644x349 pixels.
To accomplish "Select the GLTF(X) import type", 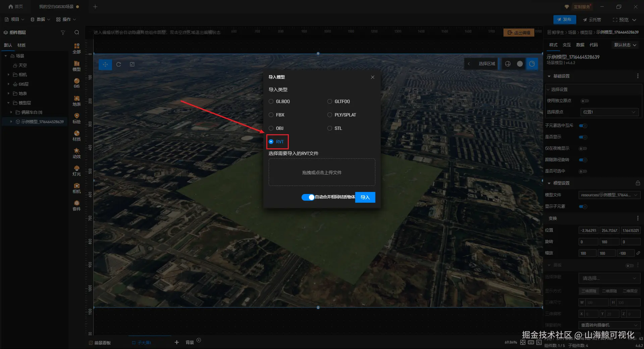I will point(339,101).
